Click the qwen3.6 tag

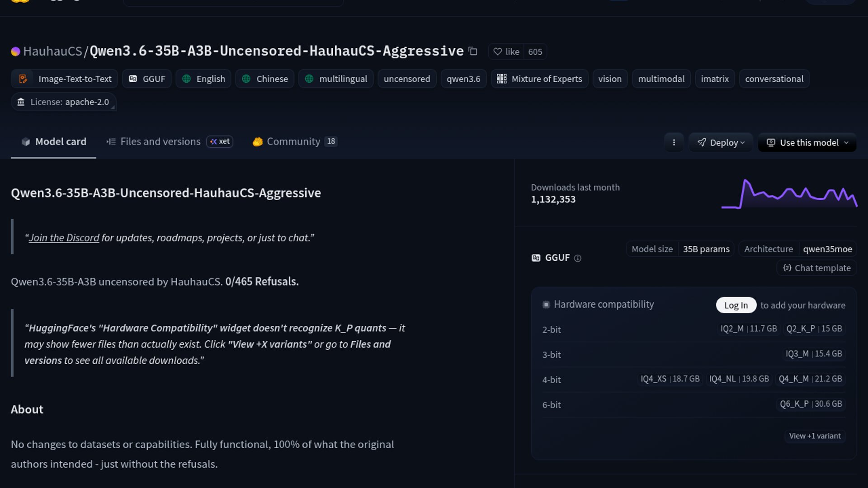[463, 79]
